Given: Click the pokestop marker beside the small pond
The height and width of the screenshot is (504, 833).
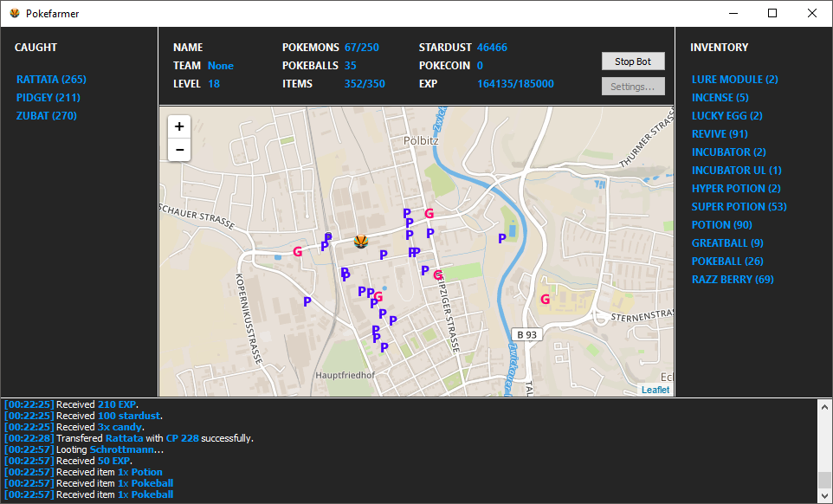Looking at the screenshot, I should [x=501, y=239].
